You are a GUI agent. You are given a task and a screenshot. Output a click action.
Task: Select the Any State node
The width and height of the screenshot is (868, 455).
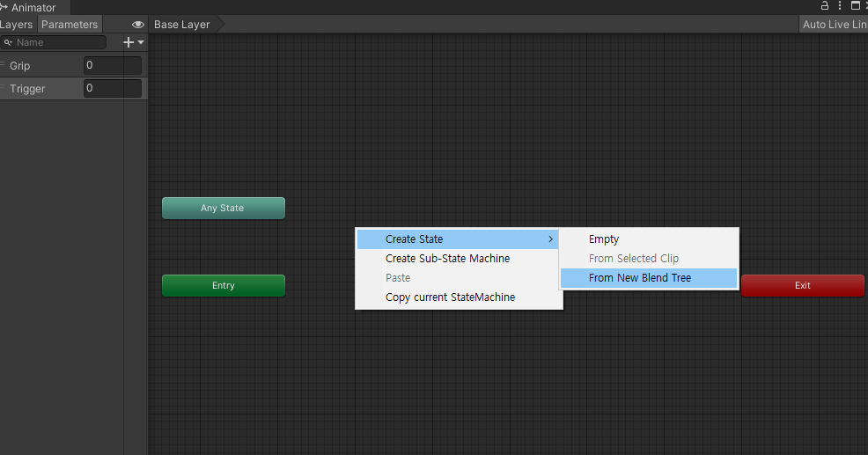click(x=224, y=208)
